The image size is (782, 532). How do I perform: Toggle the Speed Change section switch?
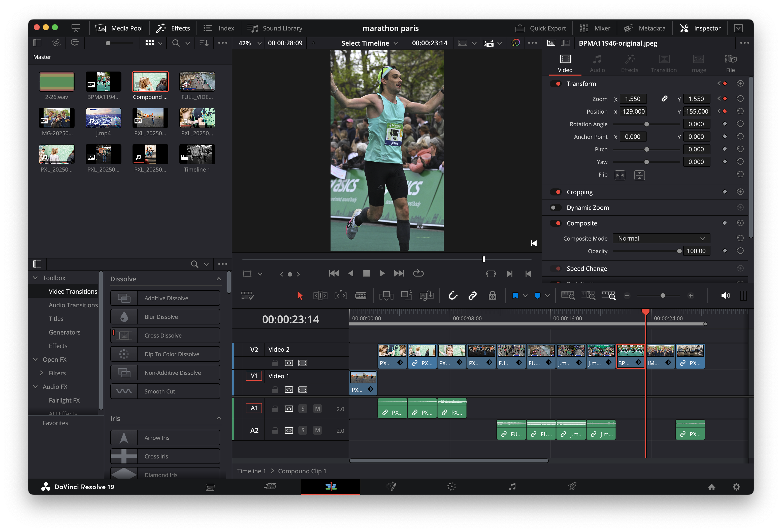[556, 269]
